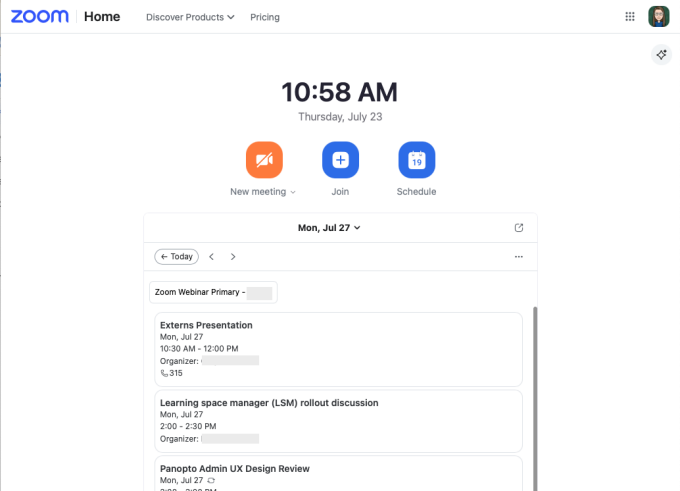Open Learning space manager (LSM) rollout discussion
680x491 pixels.
[338, 421]
